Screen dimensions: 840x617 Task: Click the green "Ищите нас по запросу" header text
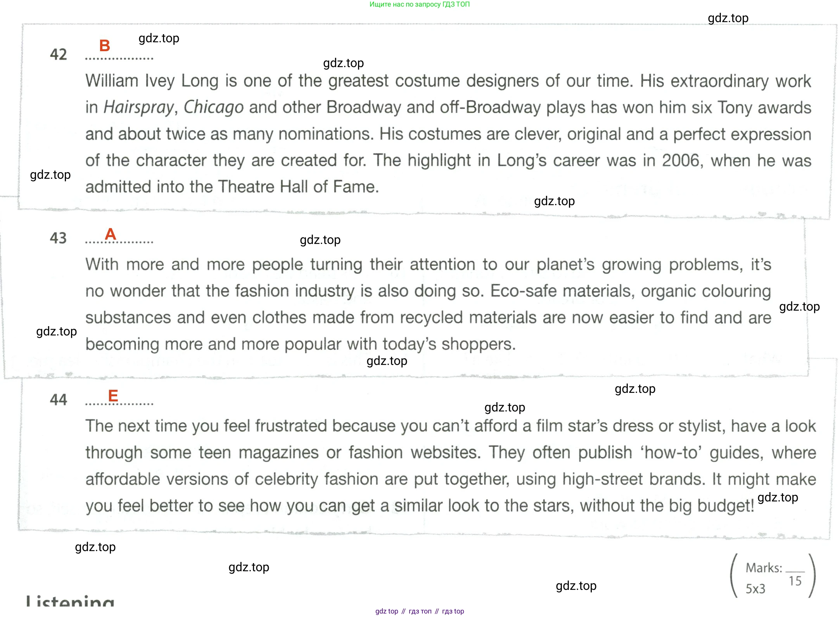coord(419,4)
